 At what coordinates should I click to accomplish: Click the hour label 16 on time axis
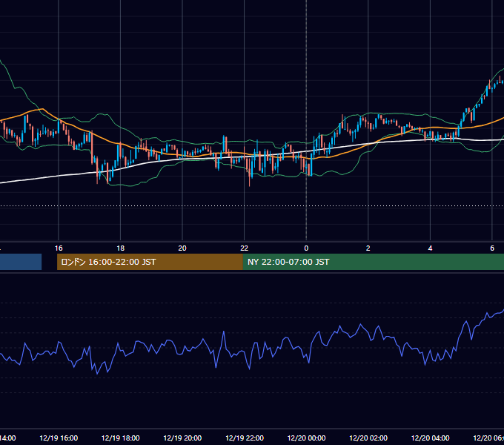click(x=59, y=248)
